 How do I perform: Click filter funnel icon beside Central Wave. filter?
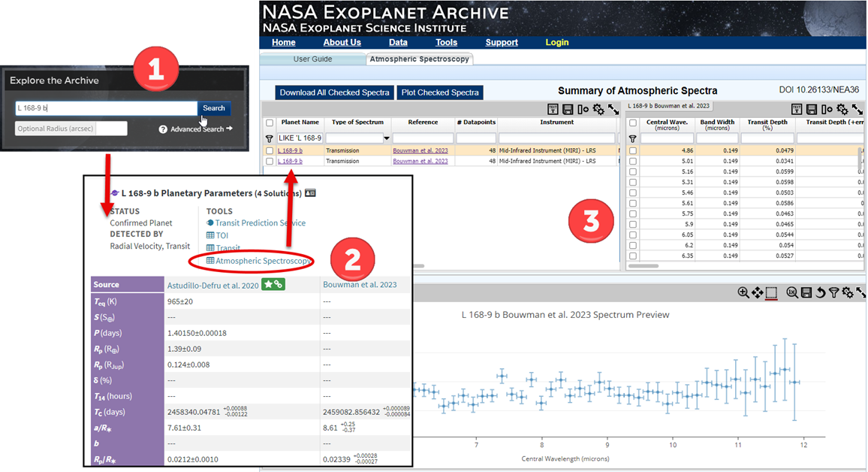pos(632,138)
